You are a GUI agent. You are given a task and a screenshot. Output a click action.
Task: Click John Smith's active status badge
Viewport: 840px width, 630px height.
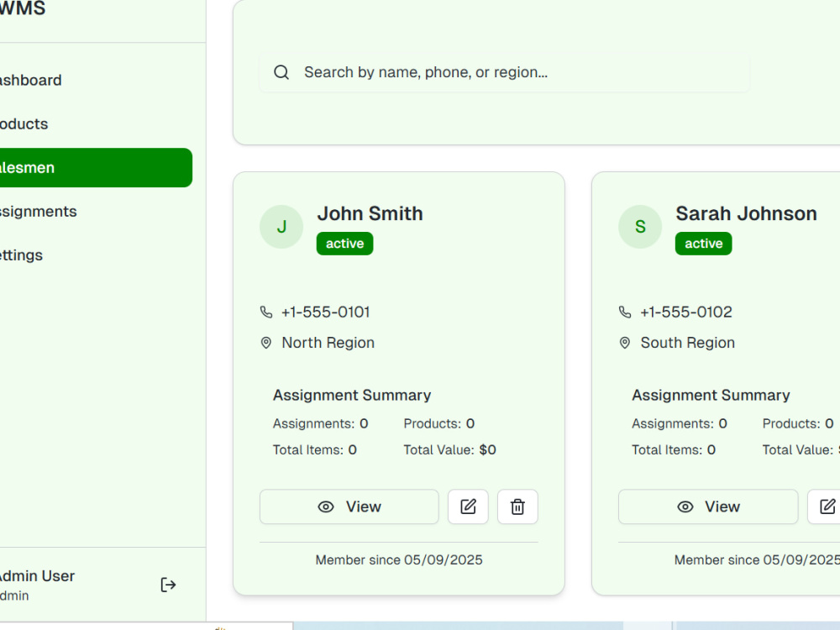[345, 244]
